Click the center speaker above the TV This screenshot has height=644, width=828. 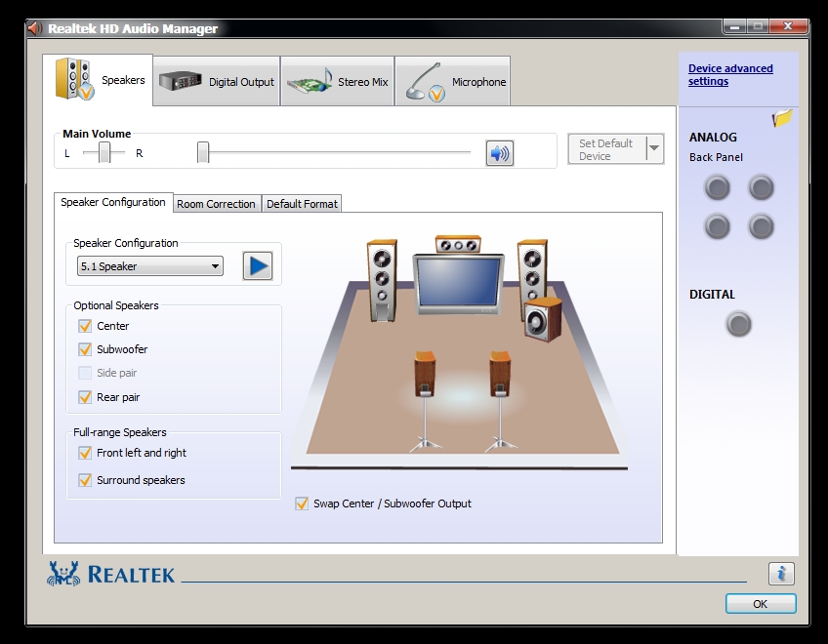coord(458,244)
